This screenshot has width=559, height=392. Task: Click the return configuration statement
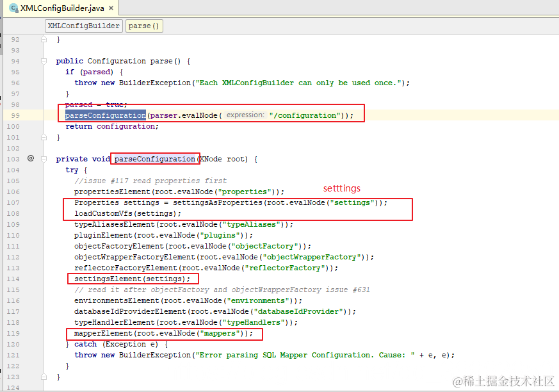point(112,126)
